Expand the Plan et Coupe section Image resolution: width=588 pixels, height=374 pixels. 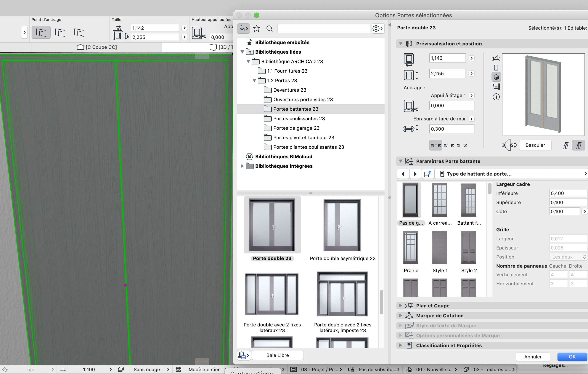pyautogui.click(x=400, y=305)
